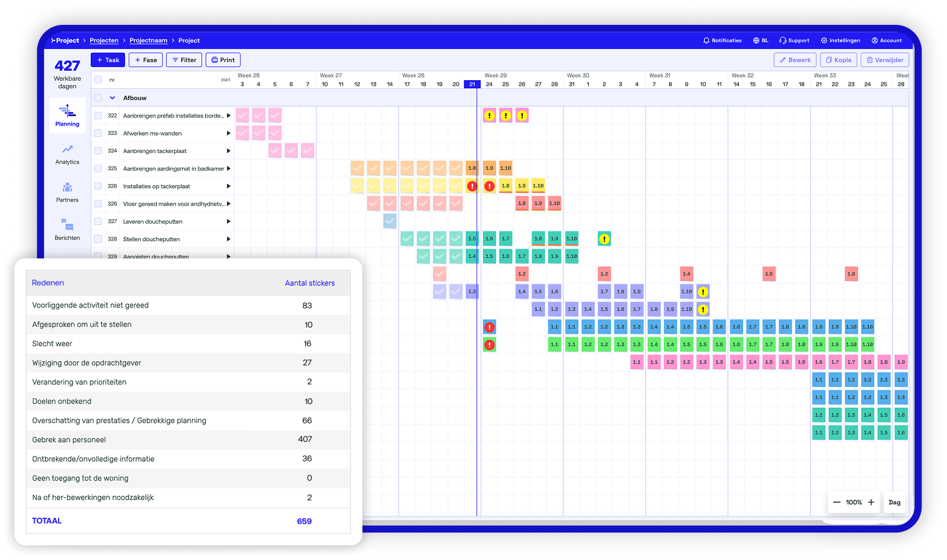Select orange 1.10 sticker on Aanbrengen aardingsmat row
Viewport: 947px width, 560px height.
(x=506, y=168)
